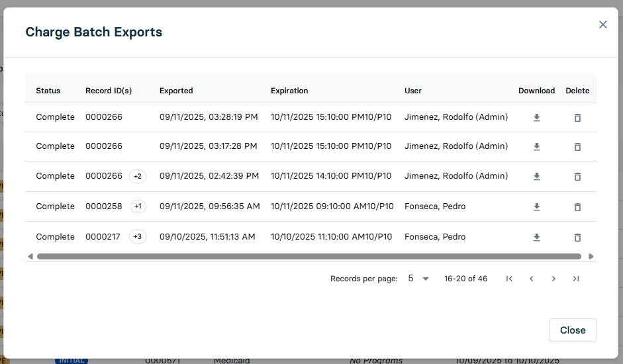Click the Expiration column header
This screenshot has height=364, width=623.
point(289,91)
